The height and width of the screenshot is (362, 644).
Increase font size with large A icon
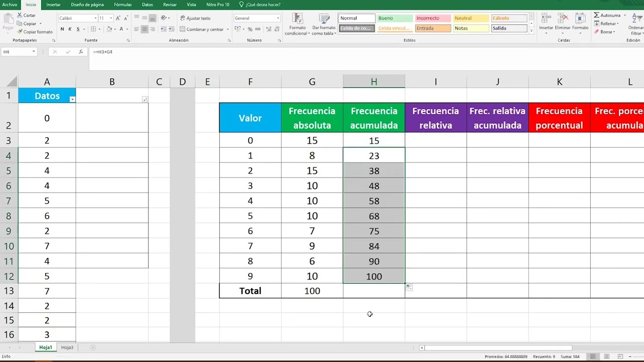tap(118, 18)
